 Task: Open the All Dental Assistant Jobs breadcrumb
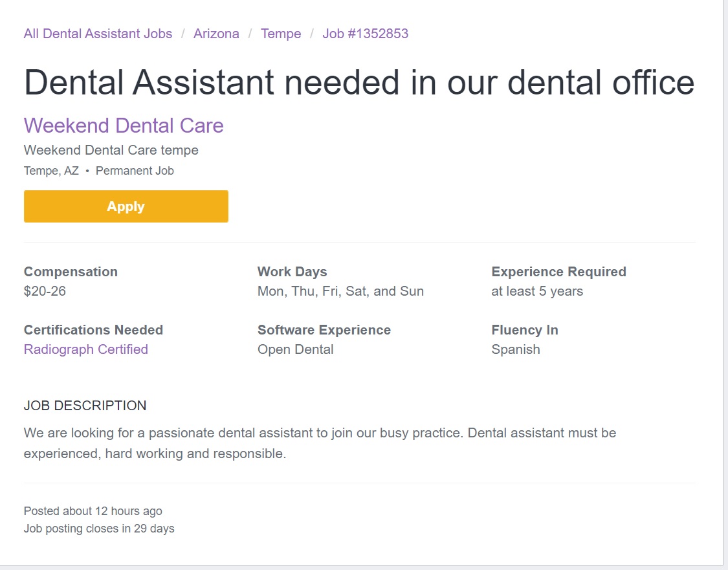point(98,34)
